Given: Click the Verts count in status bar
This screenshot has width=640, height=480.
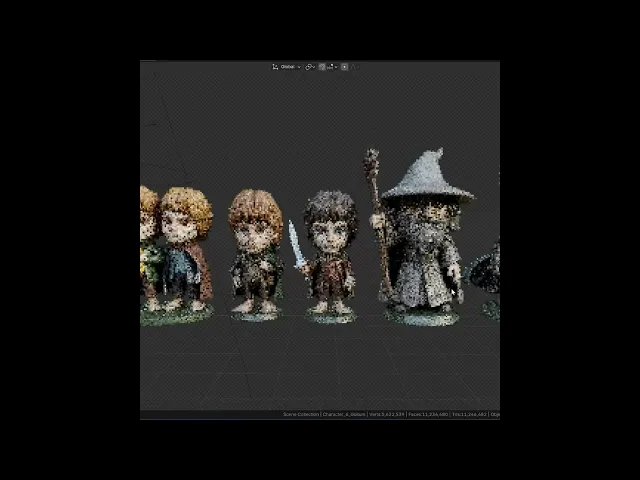Looking at the screenshot, I should pyautogui.click(x=387, y=414).
